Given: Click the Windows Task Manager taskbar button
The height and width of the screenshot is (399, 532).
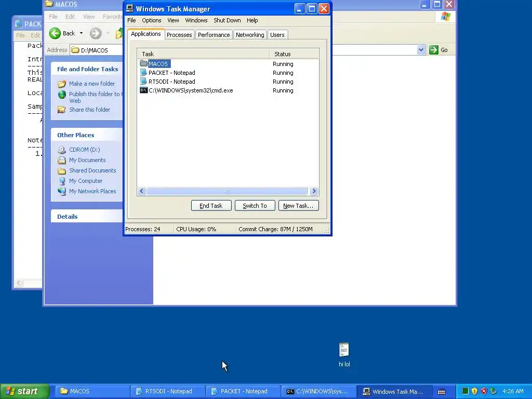Looking at the screenshot, I should (x=394, y=391).
